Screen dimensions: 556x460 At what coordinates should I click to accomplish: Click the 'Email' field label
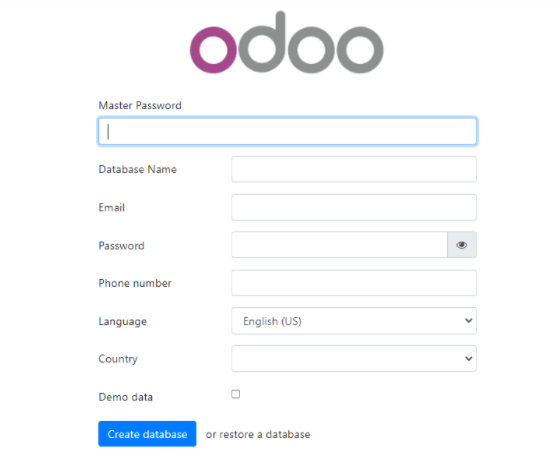pos(112,207)
